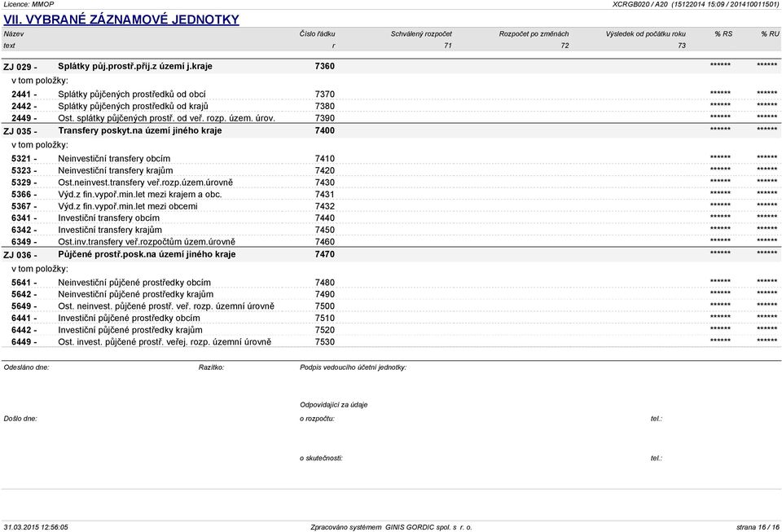The image size is (782, 532).
Task: Click row number 7390
Action: [x=325, y=118]
